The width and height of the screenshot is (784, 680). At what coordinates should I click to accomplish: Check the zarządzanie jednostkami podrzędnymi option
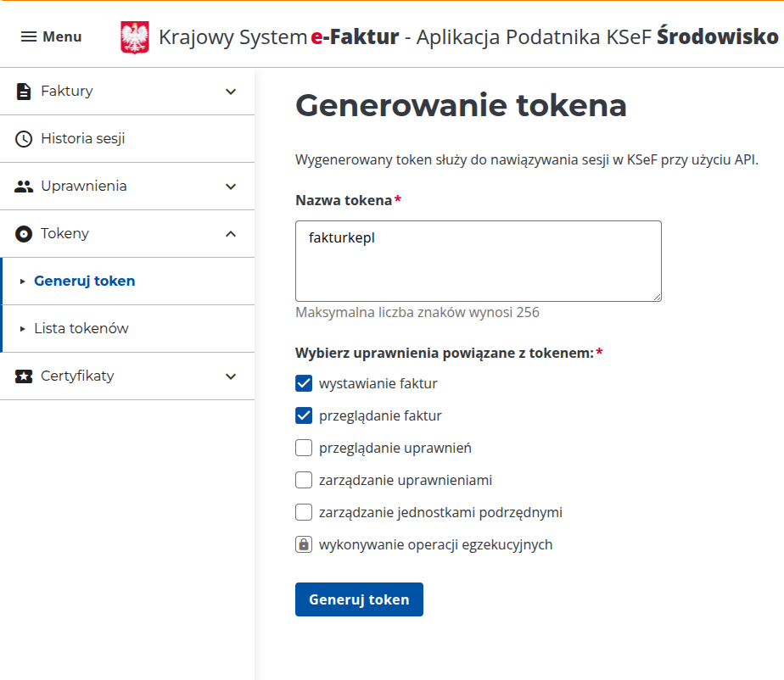[304, 512]
